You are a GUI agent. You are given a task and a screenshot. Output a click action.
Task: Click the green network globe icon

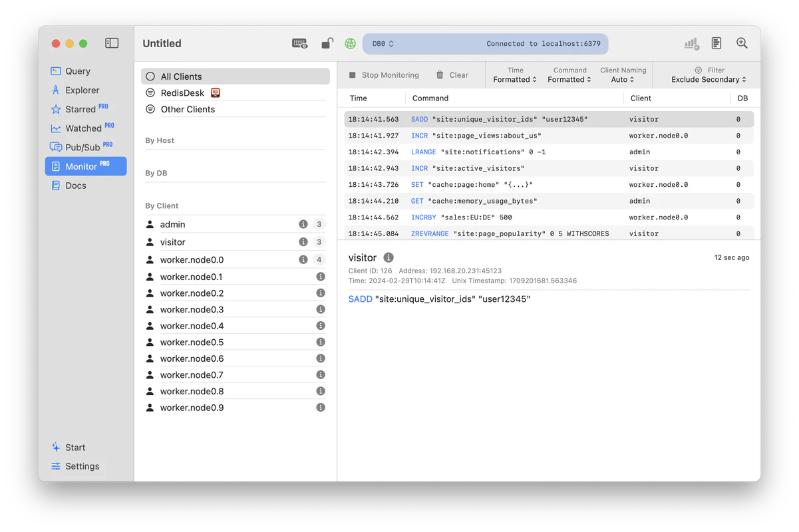click(x=350, y=43)
